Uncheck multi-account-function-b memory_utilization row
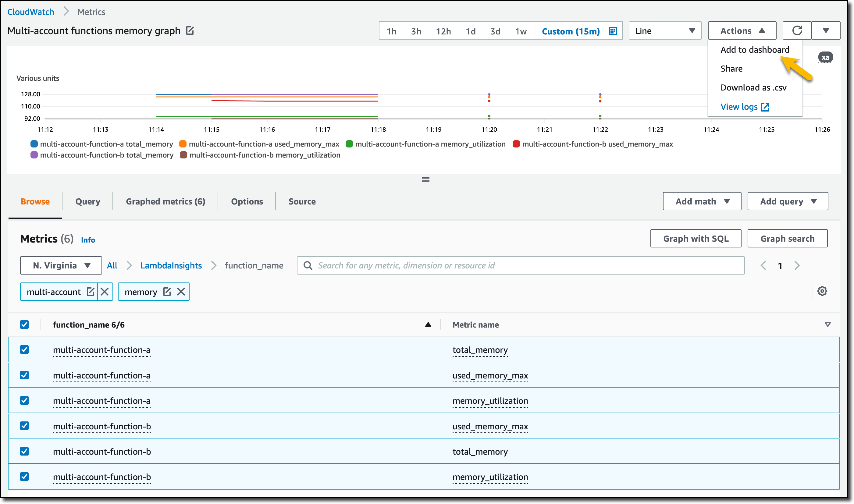The width and height of the screenshot is (854, 504). click(24, 477)
